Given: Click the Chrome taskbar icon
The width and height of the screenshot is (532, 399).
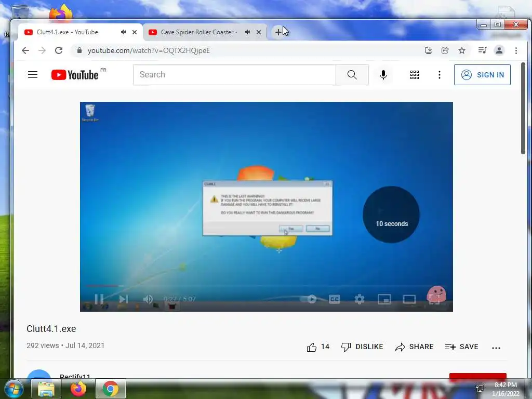Looking at the screenshot, I should point(111,389).
